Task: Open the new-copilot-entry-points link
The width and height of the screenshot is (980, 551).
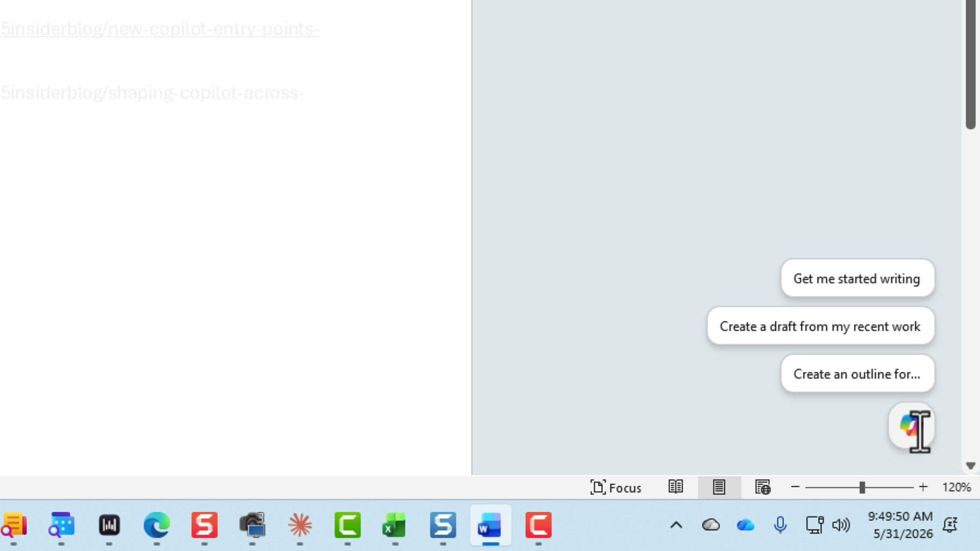Action: 160,29
